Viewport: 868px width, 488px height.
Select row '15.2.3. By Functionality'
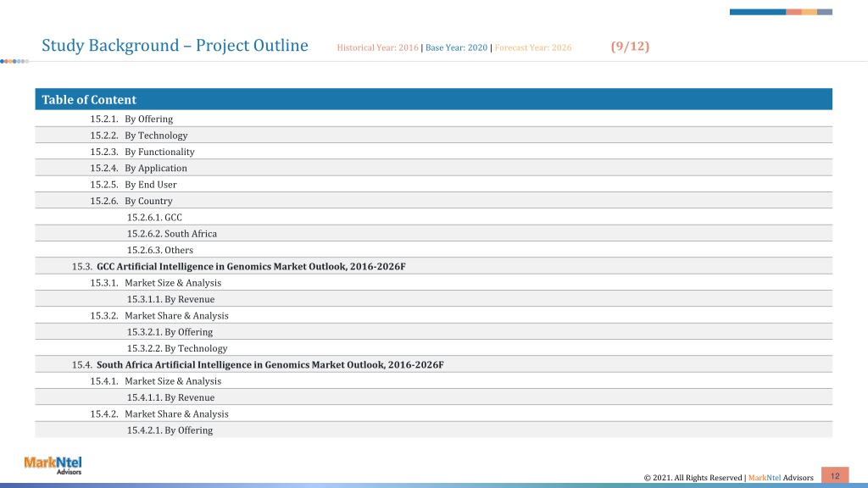pyautogui.click(x=433, y=151)
